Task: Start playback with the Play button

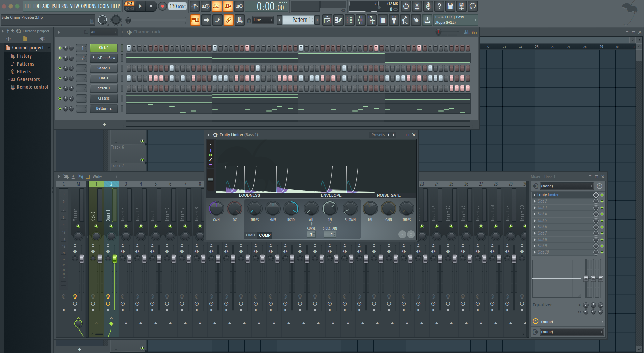Action: click(140, 6)
